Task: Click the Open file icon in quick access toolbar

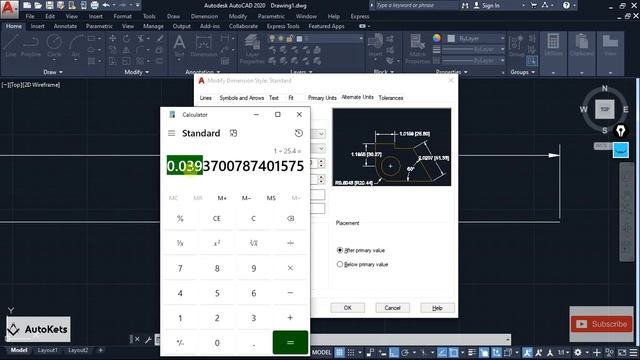Action: click(x=38, y=5)
